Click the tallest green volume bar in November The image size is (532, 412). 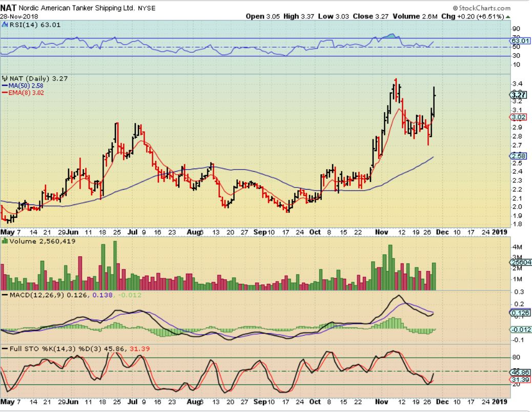(390, 267)
